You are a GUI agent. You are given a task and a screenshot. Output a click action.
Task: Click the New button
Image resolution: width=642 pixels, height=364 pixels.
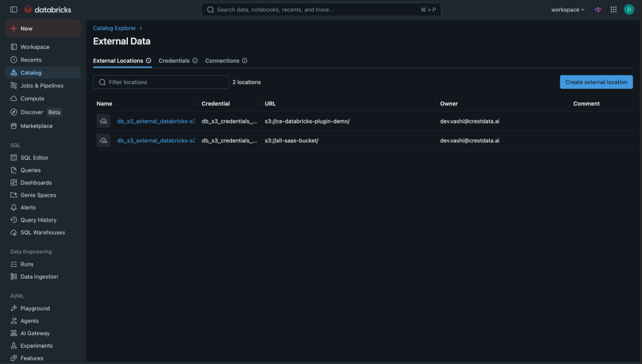tap(43, 28)
